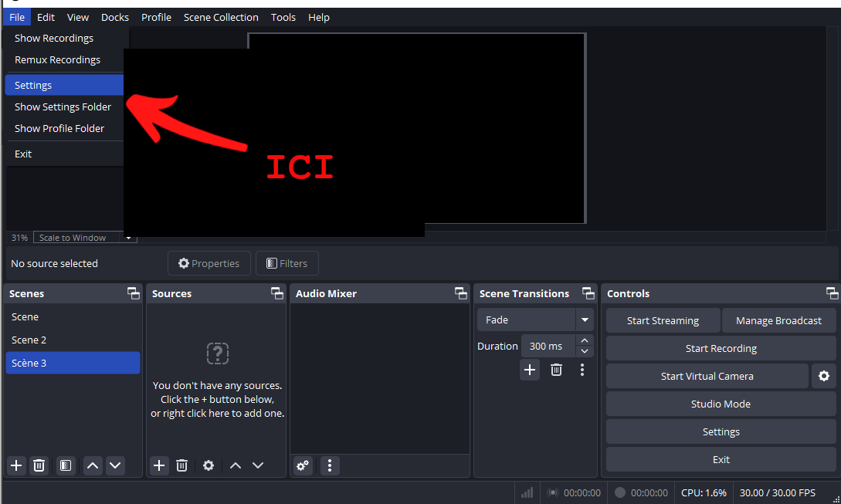Delete transition using trash icon

point(556,370)
